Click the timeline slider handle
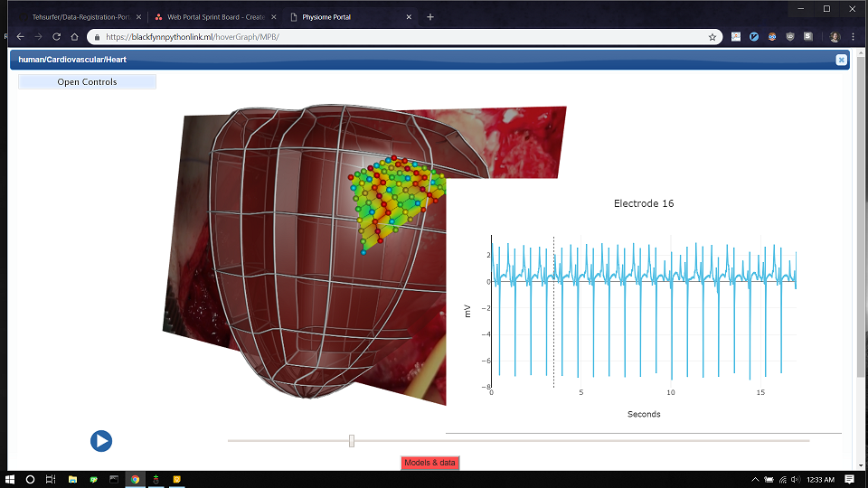The width and height of the screenshot is (868, 488). (352, 441)
